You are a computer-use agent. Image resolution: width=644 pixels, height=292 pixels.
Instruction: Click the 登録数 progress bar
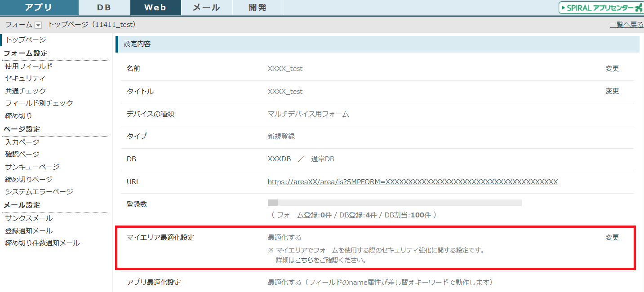[394, 203]
